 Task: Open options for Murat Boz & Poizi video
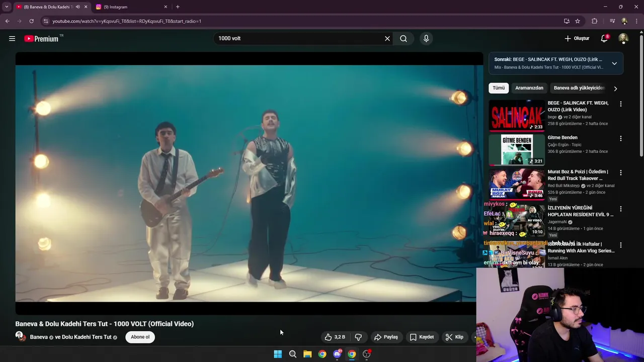(620, 172)
